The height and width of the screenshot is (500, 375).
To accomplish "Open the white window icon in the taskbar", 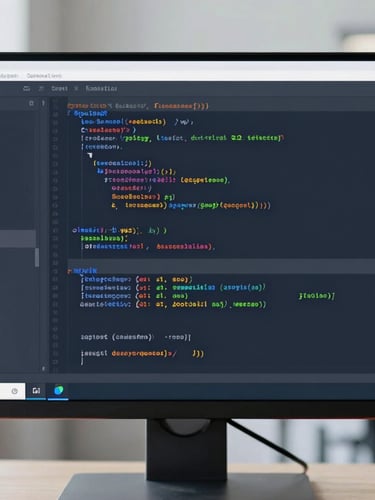I will [x=36, y=390].
